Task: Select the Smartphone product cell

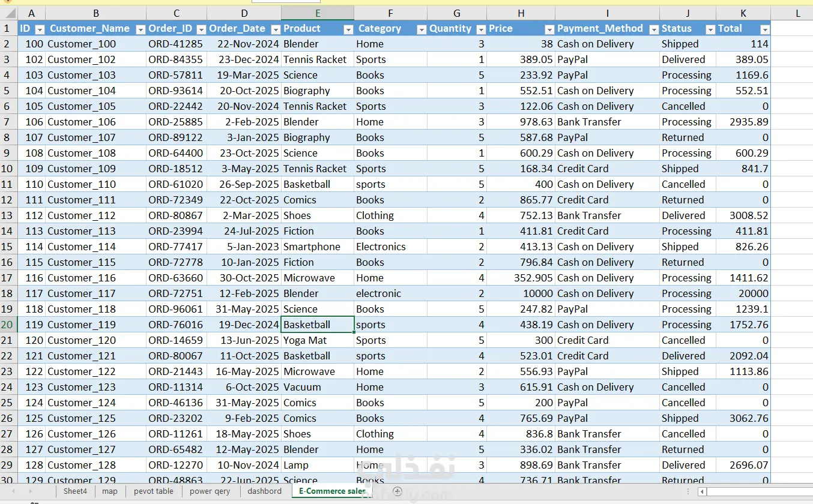Action: click(x=318, y=247)
